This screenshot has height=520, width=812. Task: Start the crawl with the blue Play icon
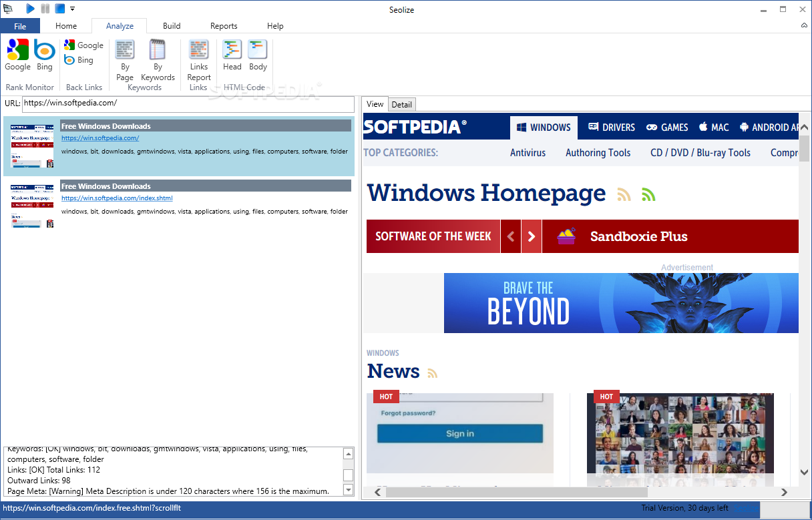[x=30, y=9]
